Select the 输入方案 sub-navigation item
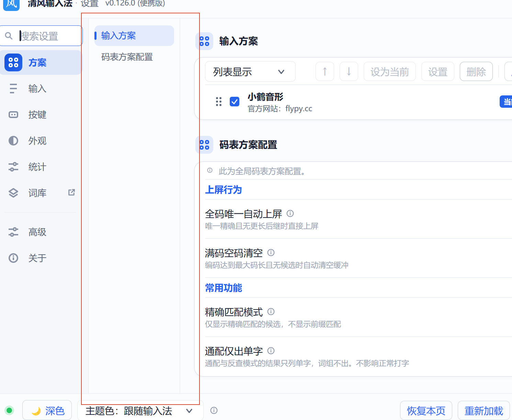Viewport: 512px width, 420px height. pos(134,36)
